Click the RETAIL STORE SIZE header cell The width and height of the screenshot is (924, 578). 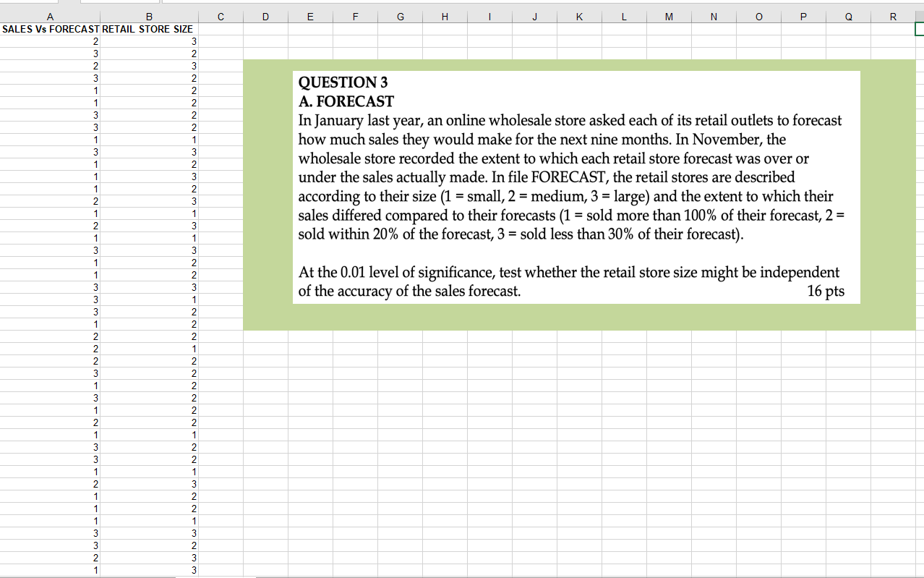click(149, 29)
